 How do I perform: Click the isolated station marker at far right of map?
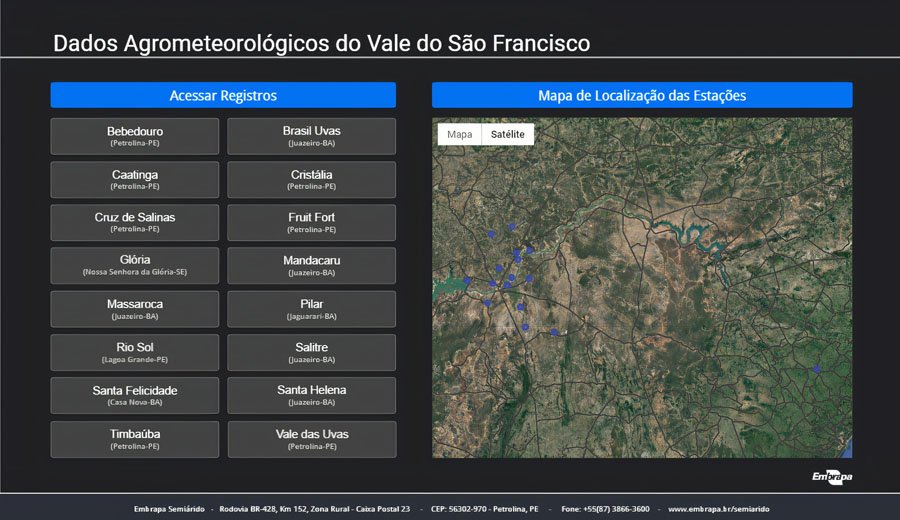coord(817,369)
